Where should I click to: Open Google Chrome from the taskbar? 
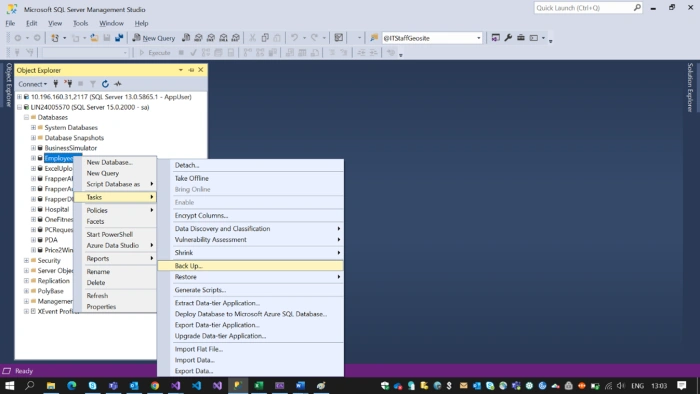pyautogui.click(x=155, y=386)
